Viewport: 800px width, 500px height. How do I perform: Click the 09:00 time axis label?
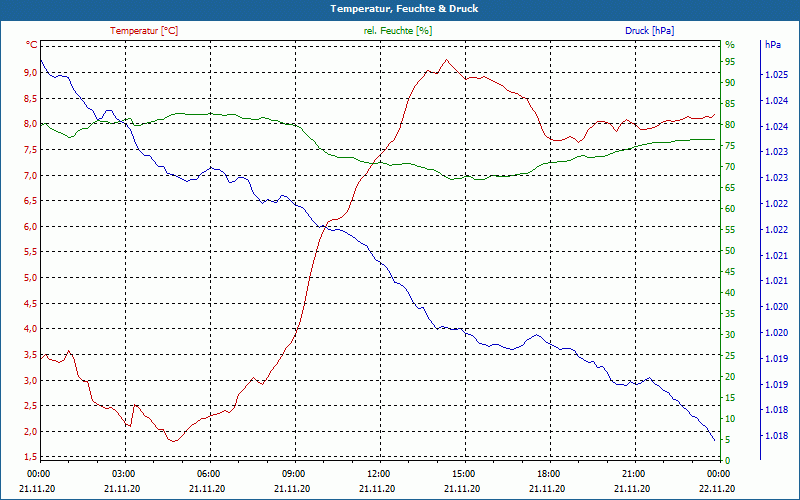click(292, 473)
